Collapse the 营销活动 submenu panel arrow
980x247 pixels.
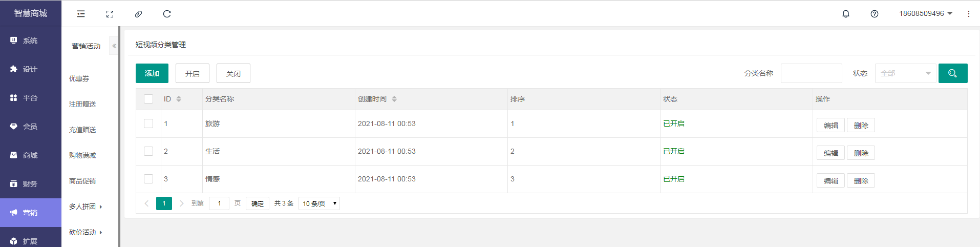click(114, 46)
